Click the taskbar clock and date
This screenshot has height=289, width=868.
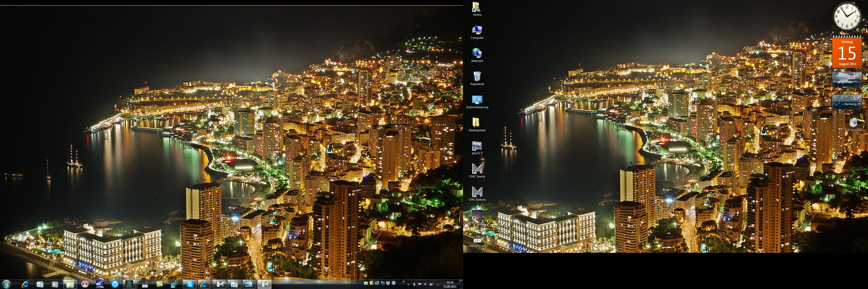coord(450,285)
